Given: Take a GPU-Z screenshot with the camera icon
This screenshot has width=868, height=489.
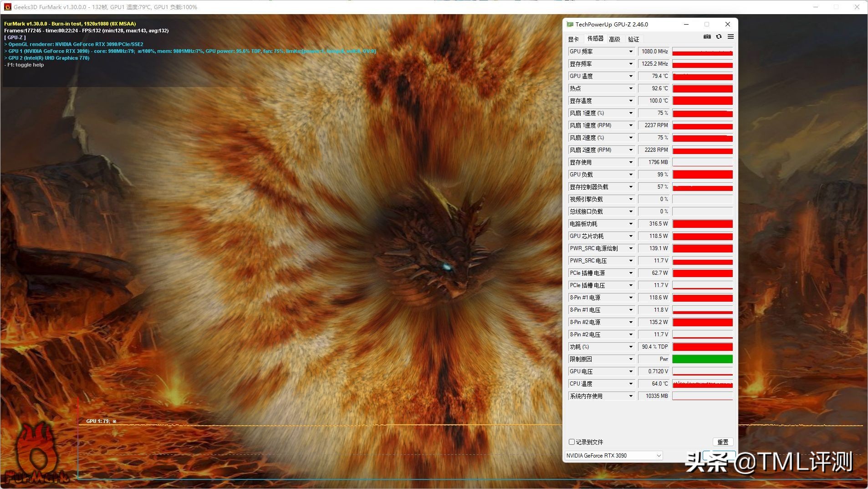Looking at the screenshot, I should [x=707, y=36].
